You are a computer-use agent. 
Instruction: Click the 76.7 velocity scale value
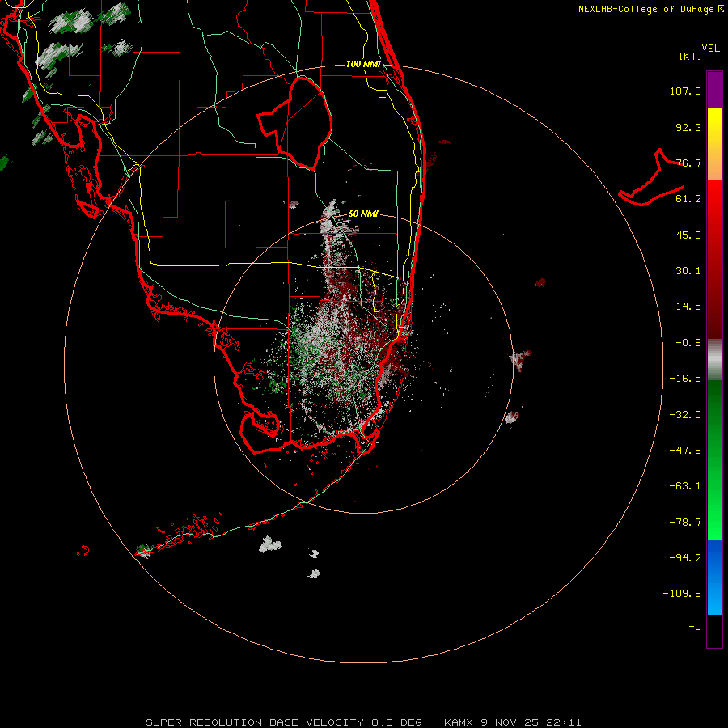[x=688, y=163]
